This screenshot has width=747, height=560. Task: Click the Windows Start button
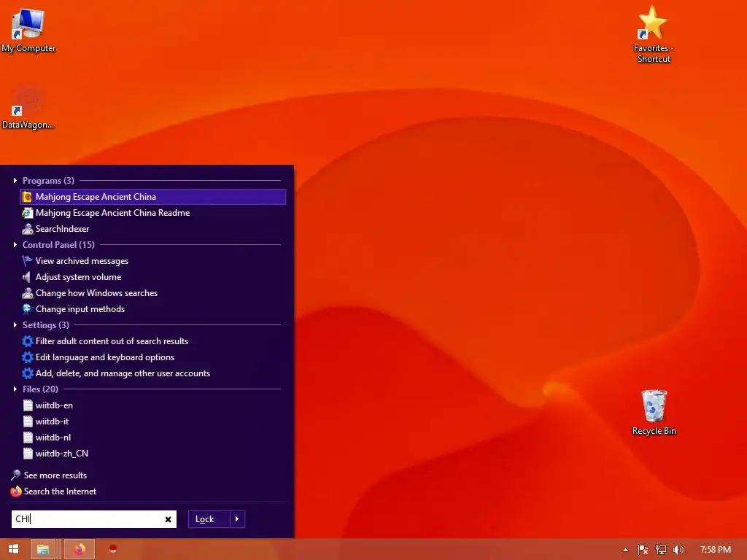point(13,549)
